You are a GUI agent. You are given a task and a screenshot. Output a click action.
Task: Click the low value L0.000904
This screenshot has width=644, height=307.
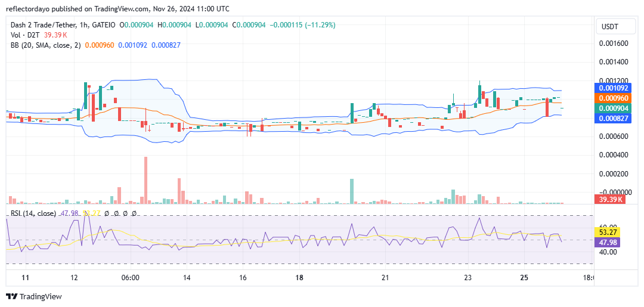coord(213,26)
